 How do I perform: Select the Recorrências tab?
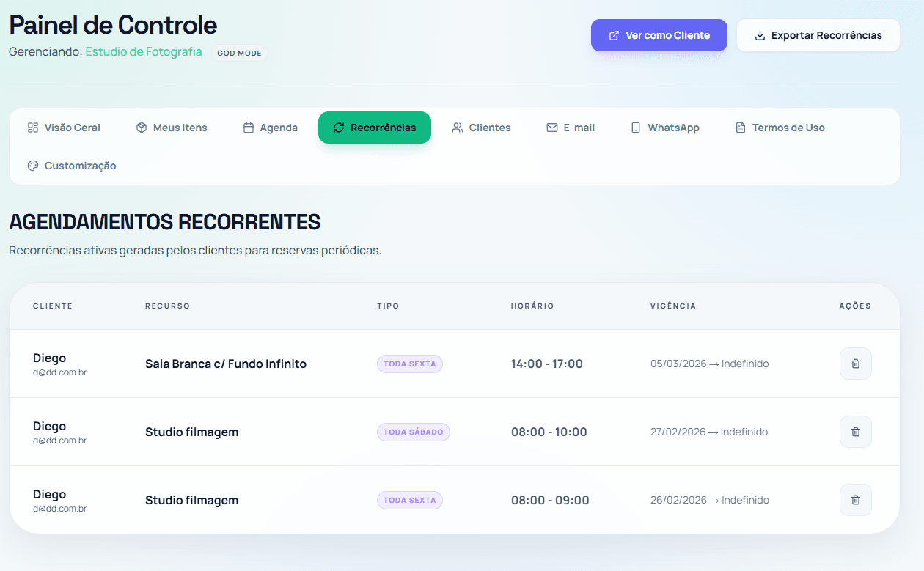click(x=375, y=128)
